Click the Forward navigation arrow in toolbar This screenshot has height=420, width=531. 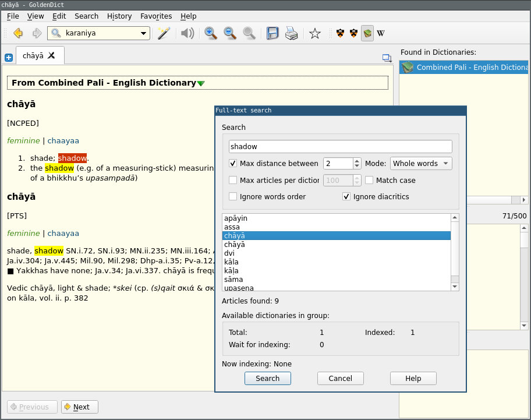(x=37, y=33)
